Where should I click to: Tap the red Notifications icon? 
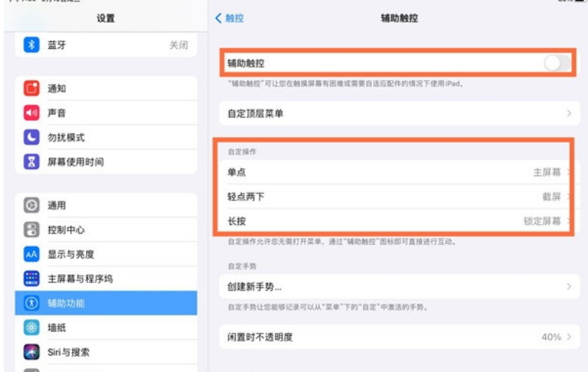coord(32,89)
